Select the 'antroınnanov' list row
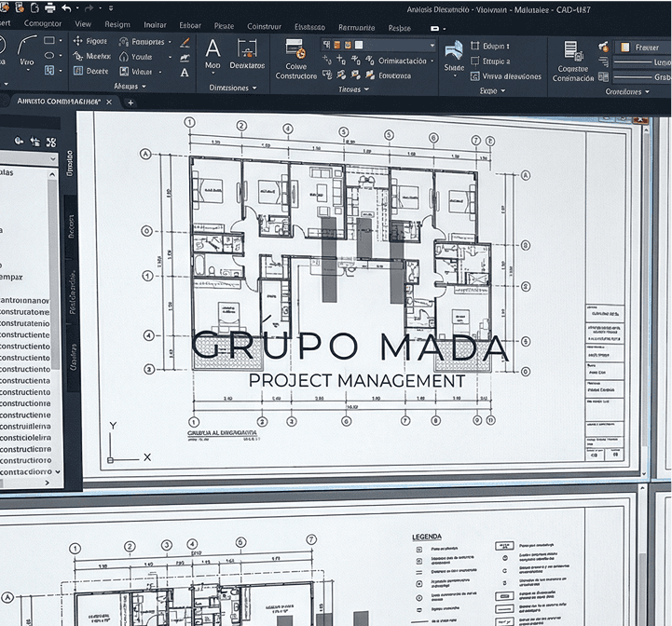Screen dimensions: 672x626 pyautogui.click(x=25, y=300)
